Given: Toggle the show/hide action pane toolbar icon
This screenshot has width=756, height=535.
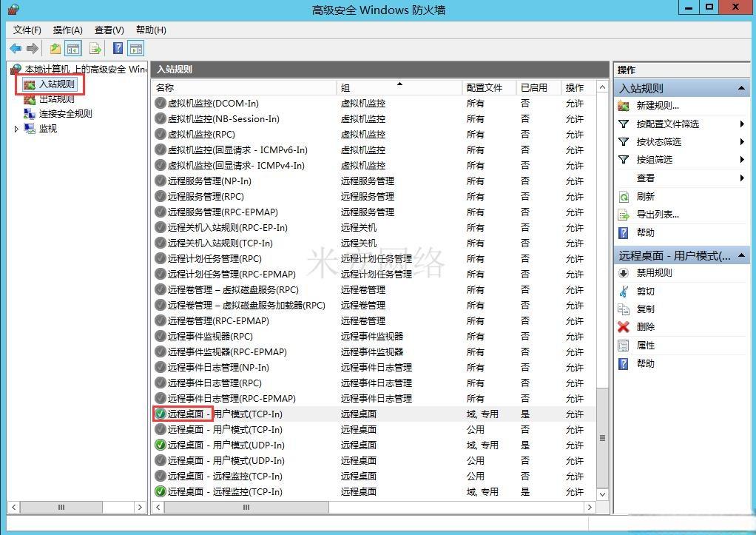Looking at the screenshot, I should 136,48.
